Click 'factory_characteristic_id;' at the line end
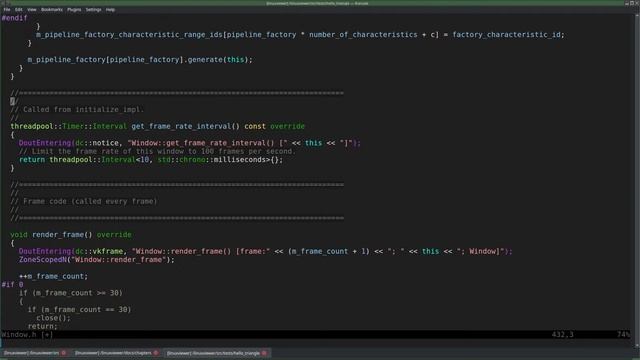The height and width of the screenshot is (360, 640). 509,35
